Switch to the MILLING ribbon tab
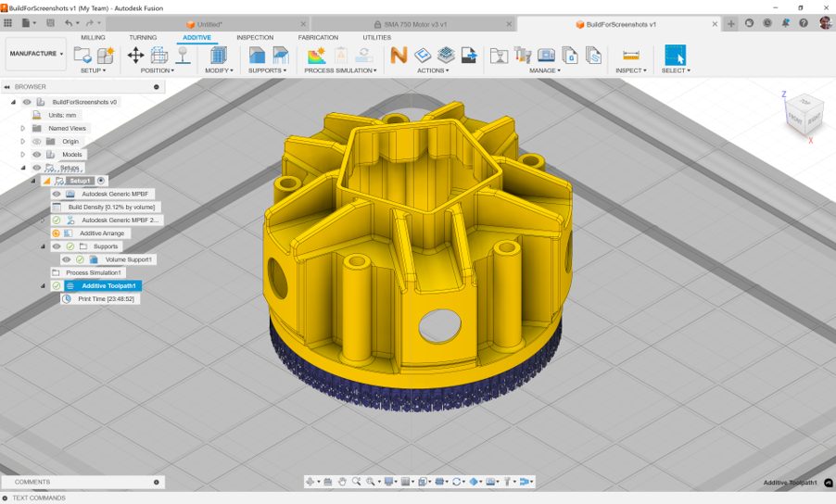The width and height of the screenshot is (836, 504). point(94,38)
